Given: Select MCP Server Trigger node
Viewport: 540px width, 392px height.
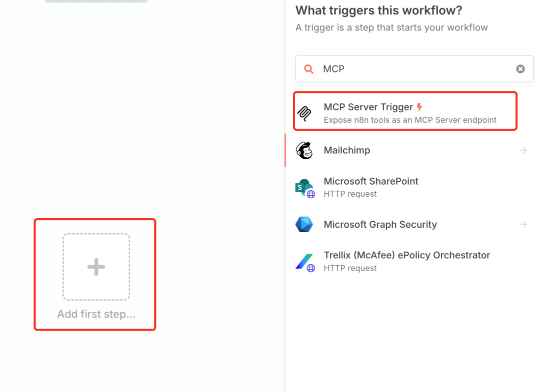Looking at the screenshot, I should tap(405, 111).
